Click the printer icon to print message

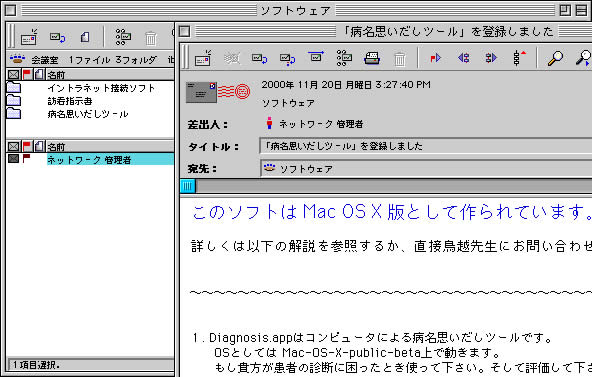372,58
